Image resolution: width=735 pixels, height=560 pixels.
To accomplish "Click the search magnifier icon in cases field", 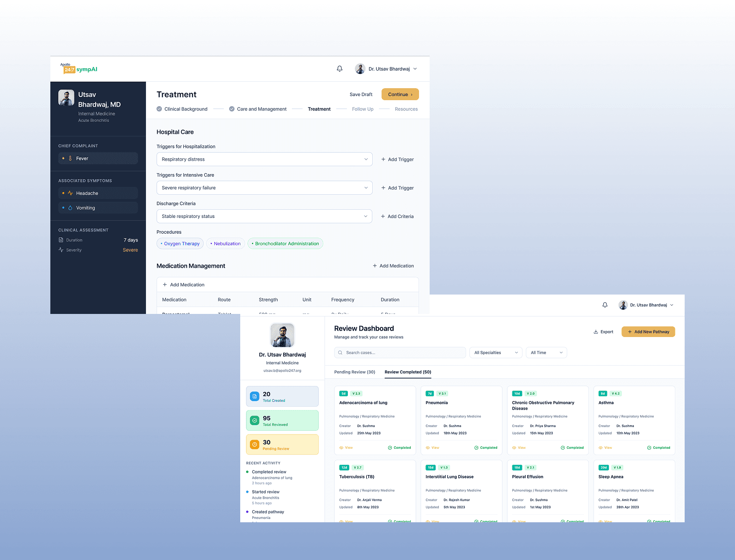I will coord(340,353).
